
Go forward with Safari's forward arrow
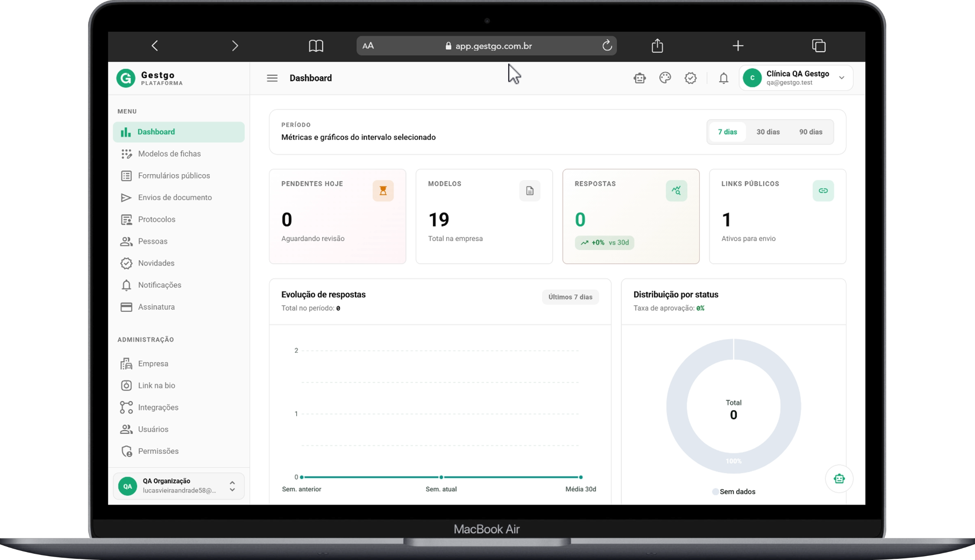235,46
